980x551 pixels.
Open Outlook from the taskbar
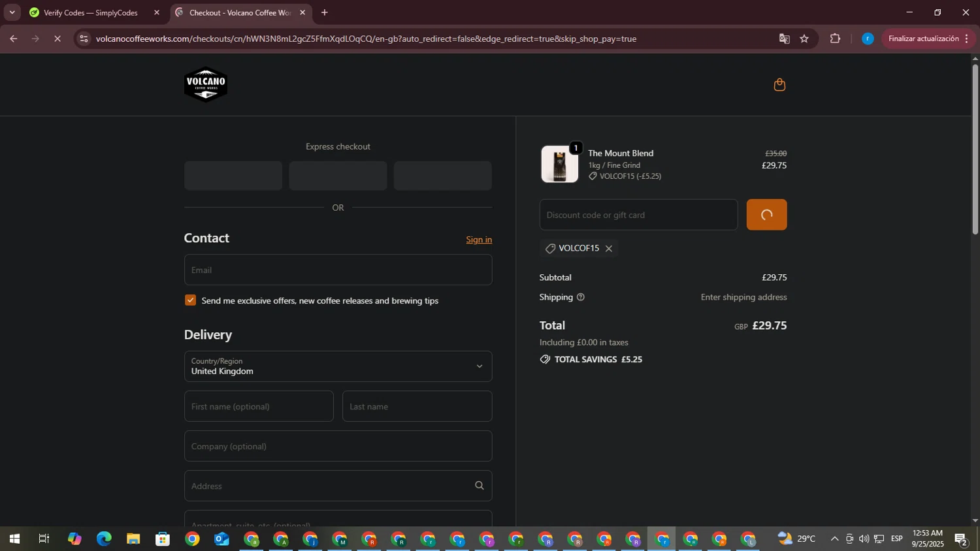coord(221,539)
